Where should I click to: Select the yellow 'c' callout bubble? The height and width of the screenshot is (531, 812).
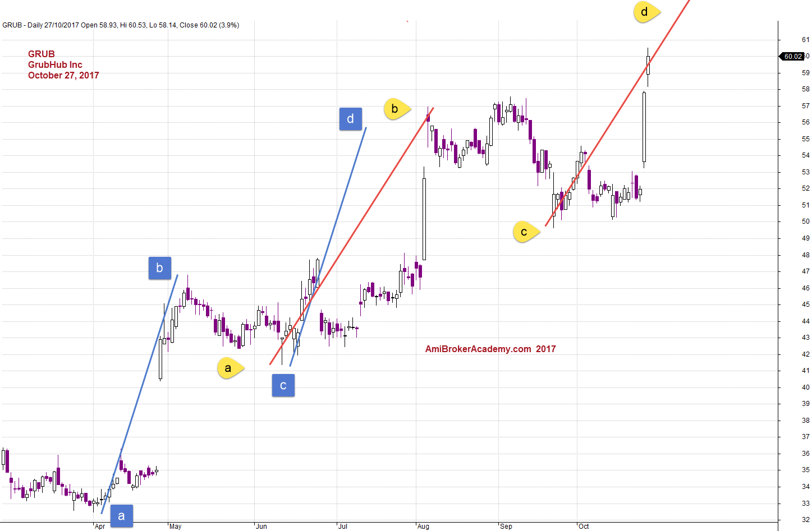pos(526,232)
